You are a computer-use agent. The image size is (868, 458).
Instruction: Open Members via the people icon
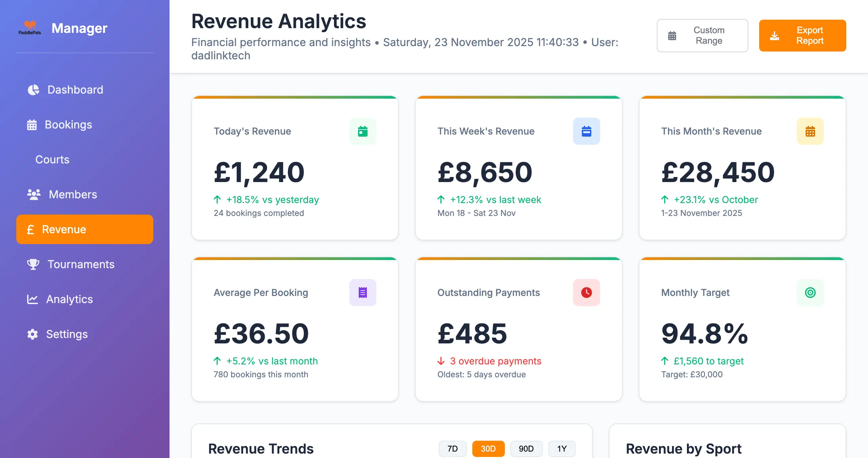click(x=34, y=194)
